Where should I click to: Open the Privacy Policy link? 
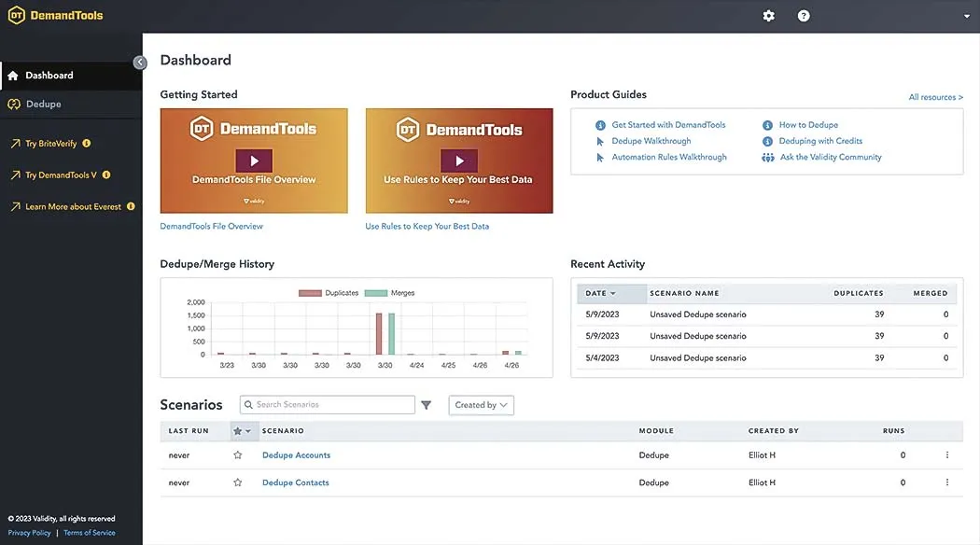[x=29, y=533]
